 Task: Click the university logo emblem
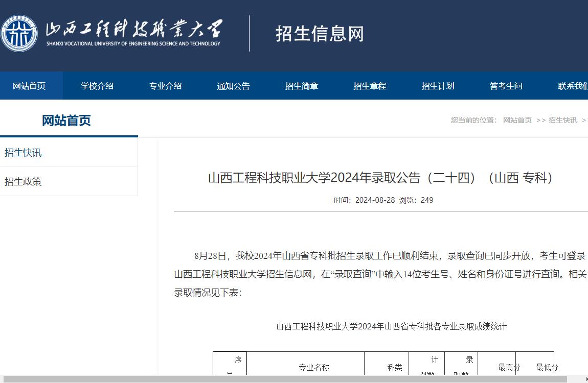pyautogui.click(x=19, y=32)
